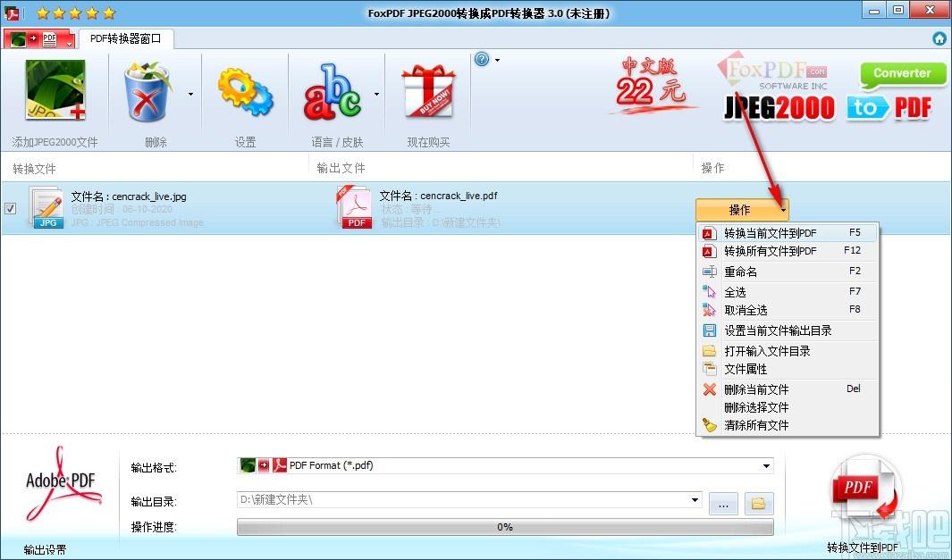Minimize the FoxPDF window
The width and height of the screenshot is (952, 560).
click(x=875, y=10)
